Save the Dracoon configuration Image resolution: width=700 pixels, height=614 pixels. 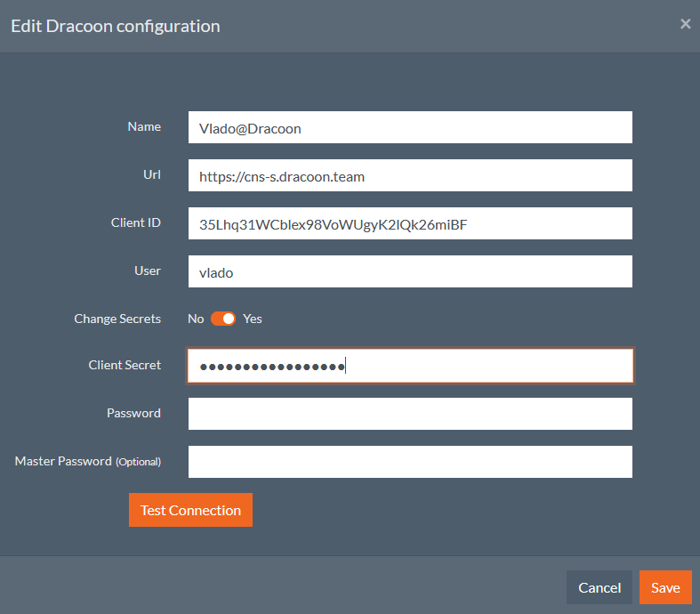click(x=665, y=587)
